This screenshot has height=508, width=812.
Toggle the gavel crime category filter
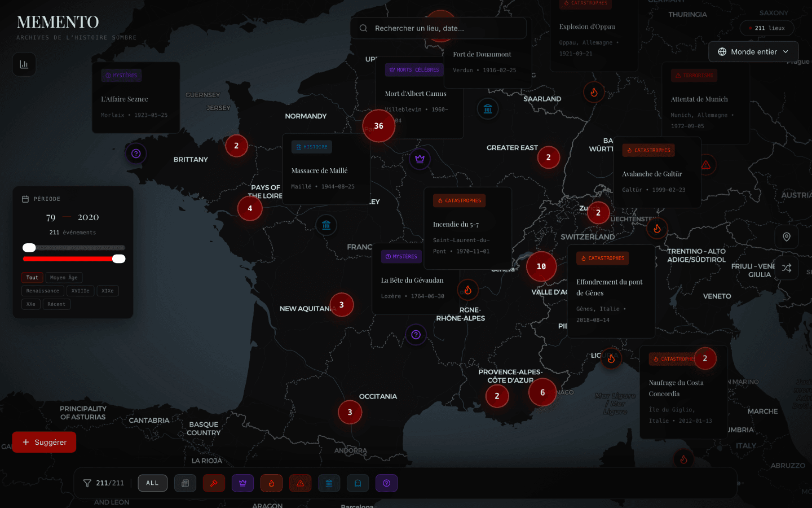214,483
